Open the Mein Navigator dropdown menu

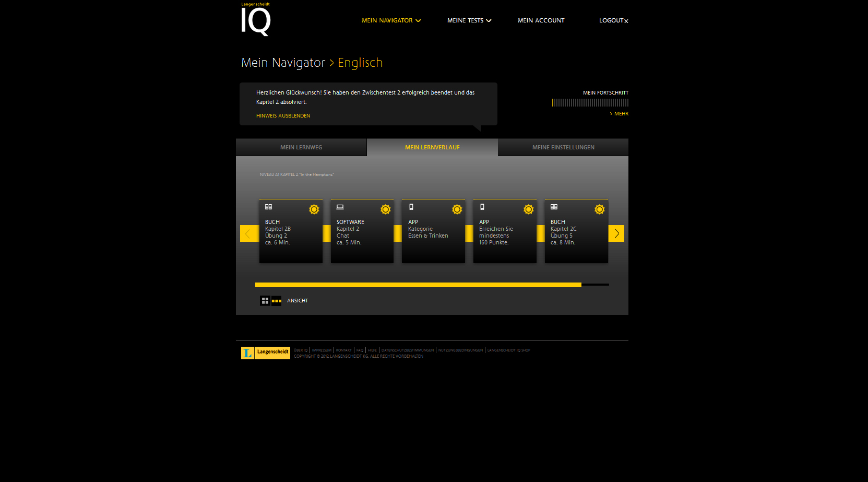click(391, 20)
